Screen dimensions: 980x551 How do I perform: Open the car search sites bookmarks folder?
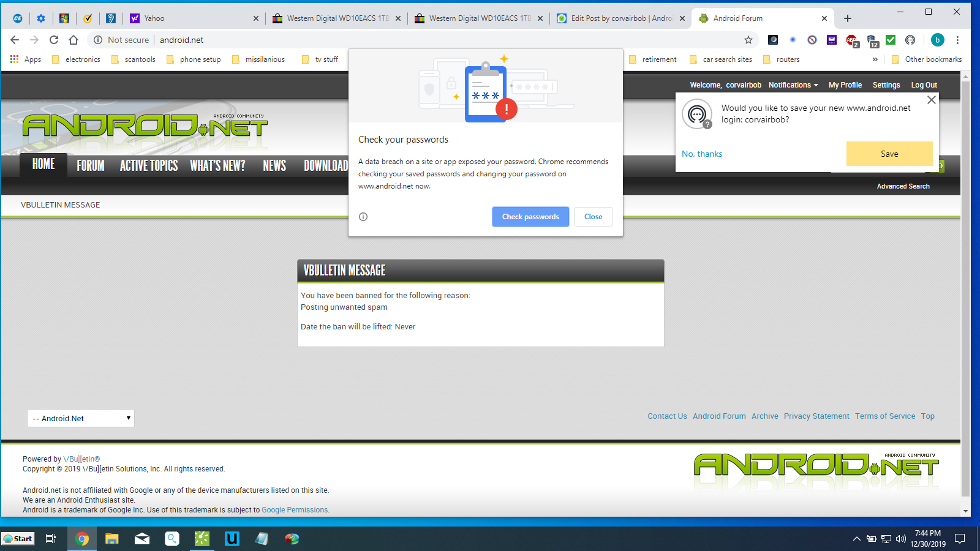(721, 59)
